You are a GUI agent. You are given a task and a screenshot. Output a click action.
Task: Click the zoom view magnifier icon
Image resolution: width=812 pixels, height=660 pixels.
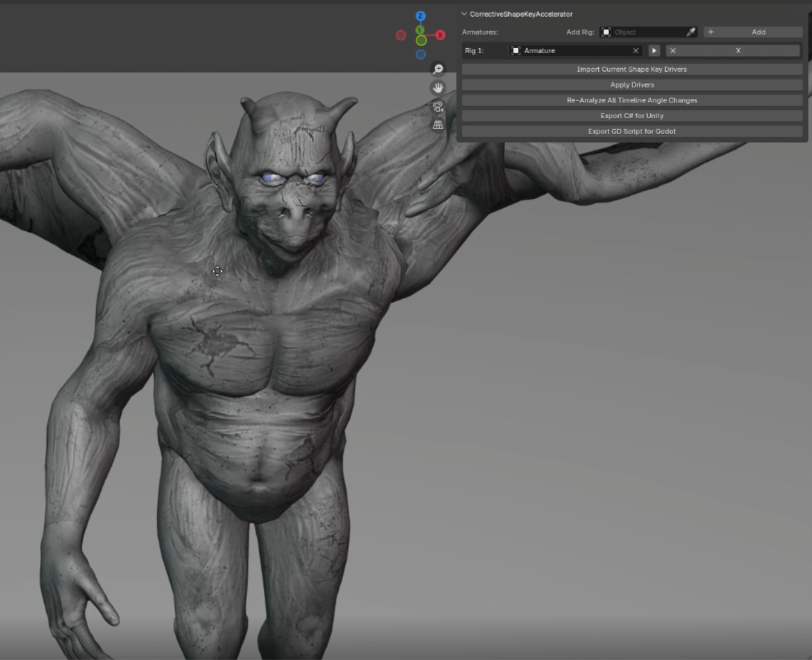tap(438, 69)
